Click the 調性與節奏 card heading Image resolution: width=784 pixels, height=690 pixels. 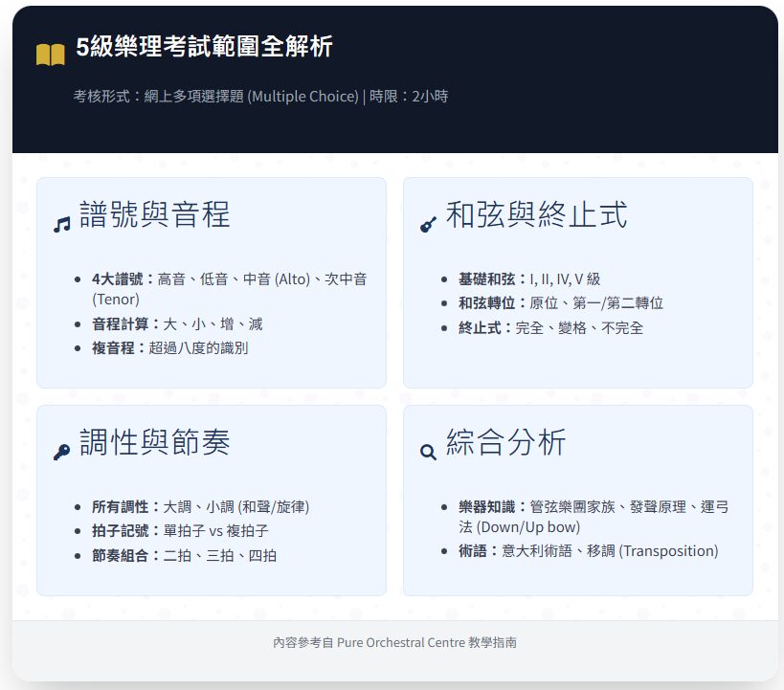coord(154,443)
